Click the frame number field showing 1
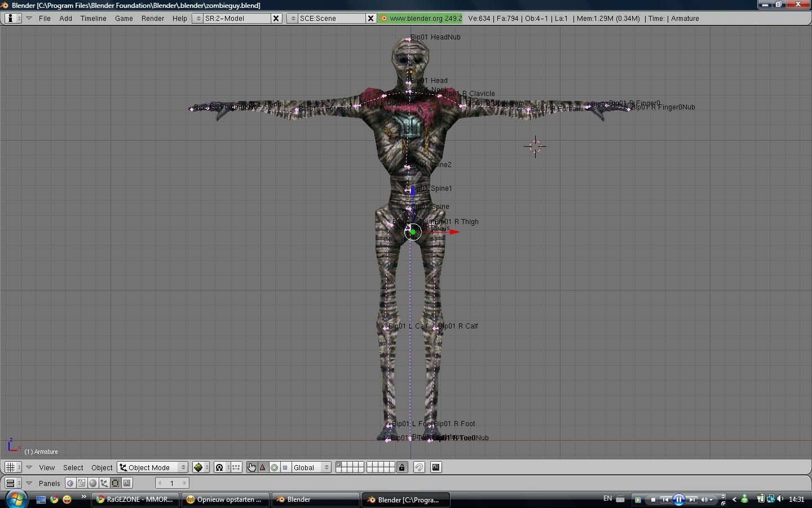 pyautogui.click(x=172, y=483)
